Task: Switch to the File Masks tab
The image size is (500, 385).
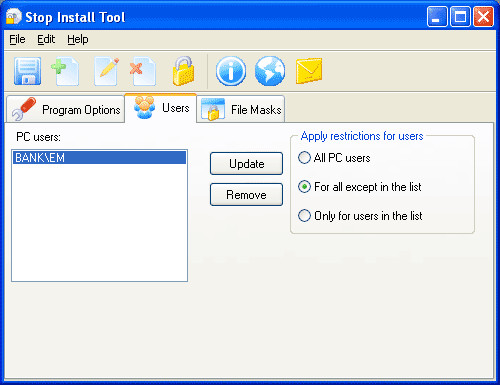Action: 241,109
